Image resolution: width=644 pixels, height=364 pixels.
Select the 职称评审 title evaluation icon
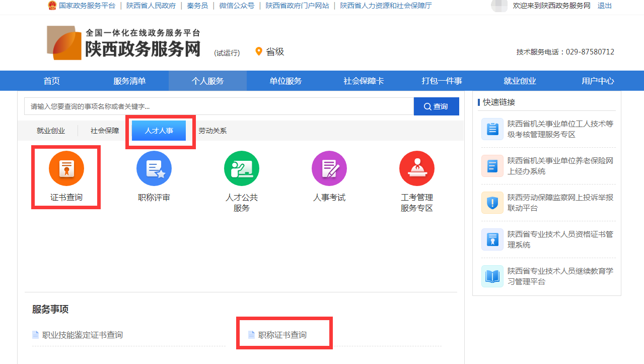click(x=154, y=168)
